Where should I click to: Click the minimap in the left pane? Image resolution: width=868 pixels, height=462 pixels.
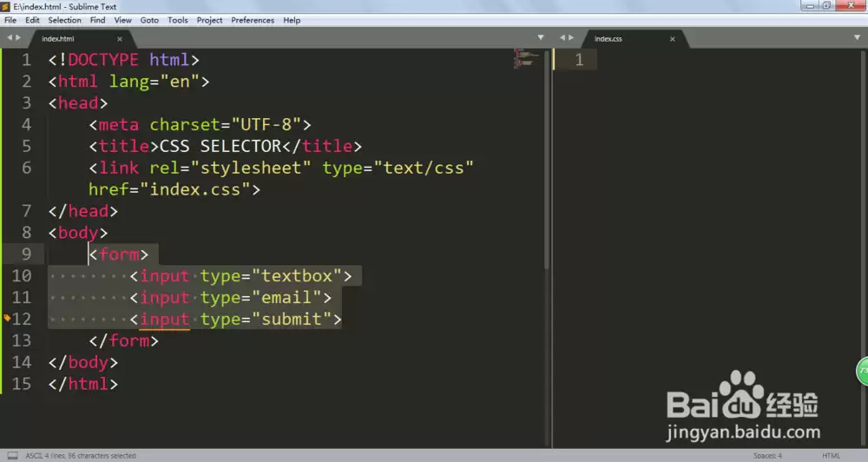[527, 57]
